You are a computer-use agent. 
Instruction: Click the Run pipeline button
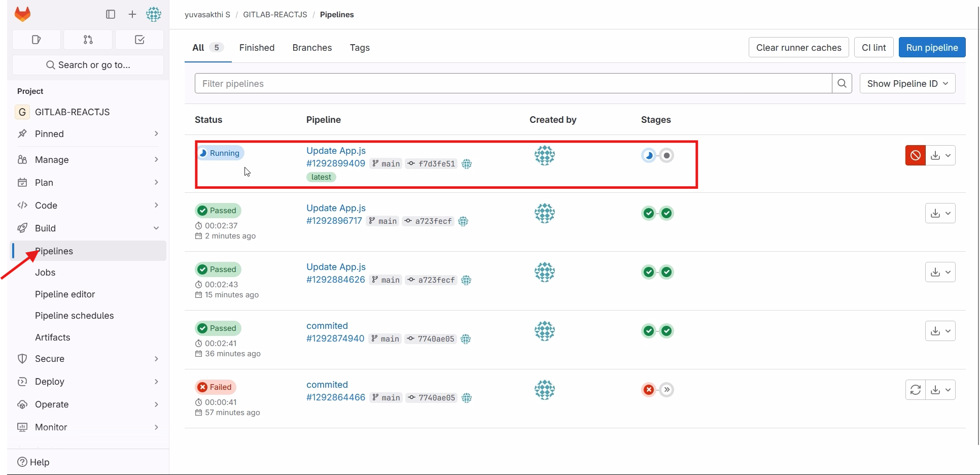pyautogui.click(x=932, y=47)
